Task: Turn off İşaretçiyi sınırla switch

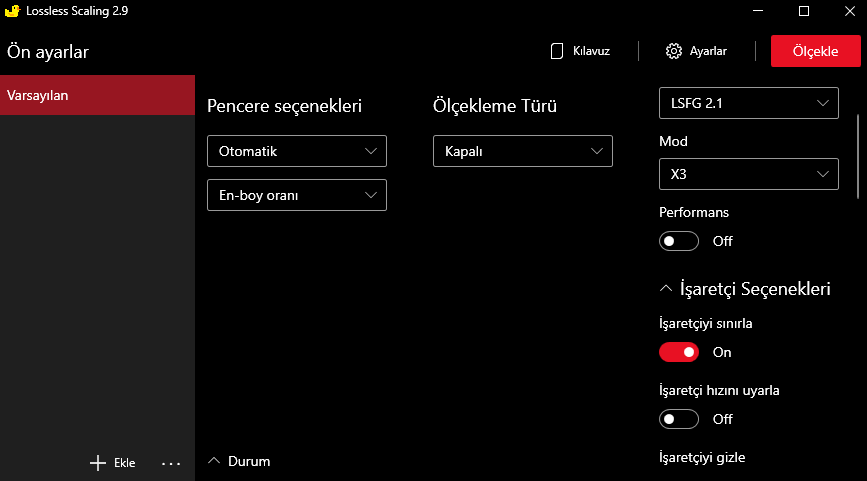Action: [679, 352]
